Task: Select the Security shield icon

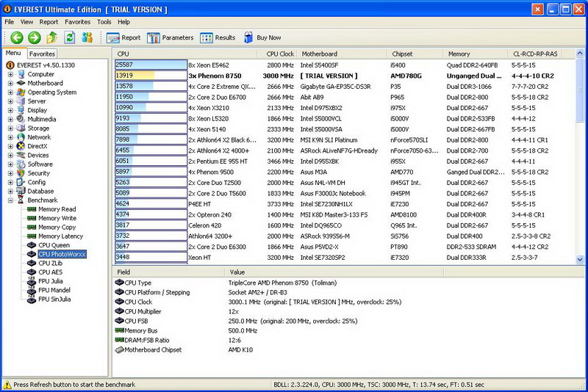Action: (21, 173)
